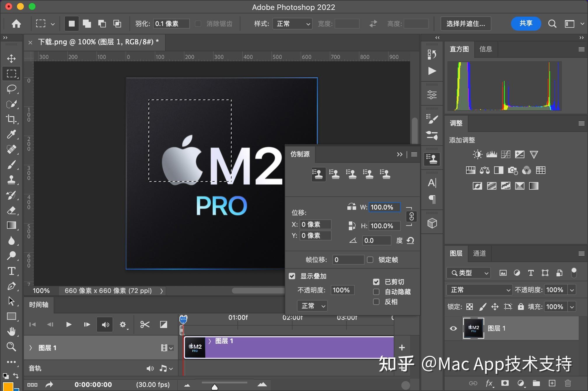This screenshot has width=588, height=391.
Task: Select the Lasso tool
Action: pos(11,89)
